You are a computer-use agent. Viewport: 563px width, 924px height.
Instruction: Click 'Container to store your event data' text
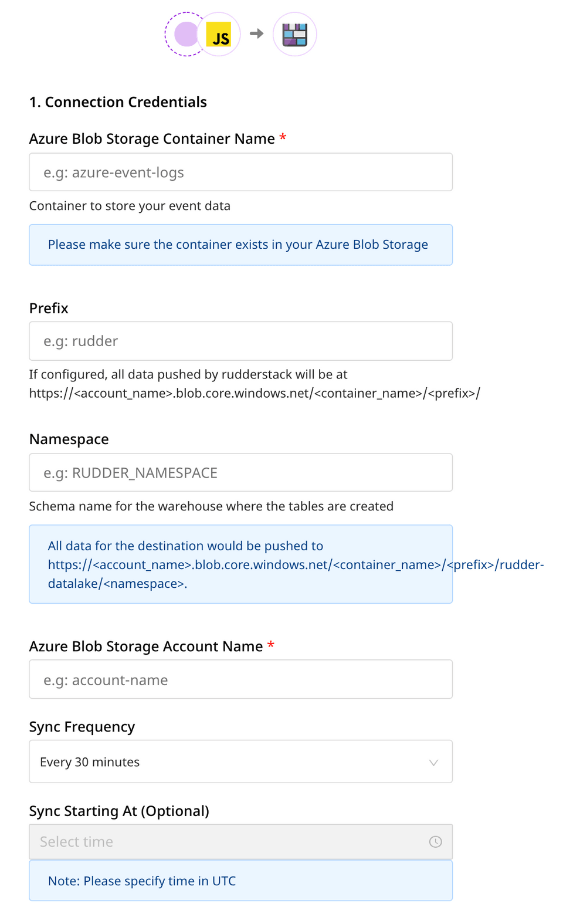(130, 206)
